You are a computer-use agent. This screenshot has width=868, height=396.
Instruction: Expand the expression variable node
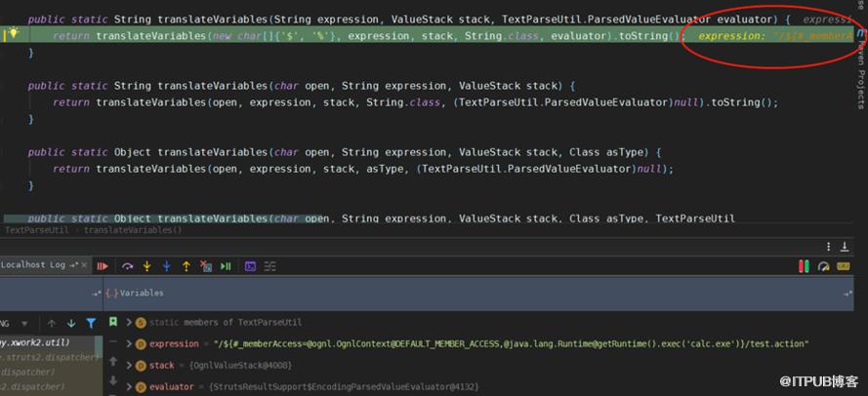click(x=129, y=343)
